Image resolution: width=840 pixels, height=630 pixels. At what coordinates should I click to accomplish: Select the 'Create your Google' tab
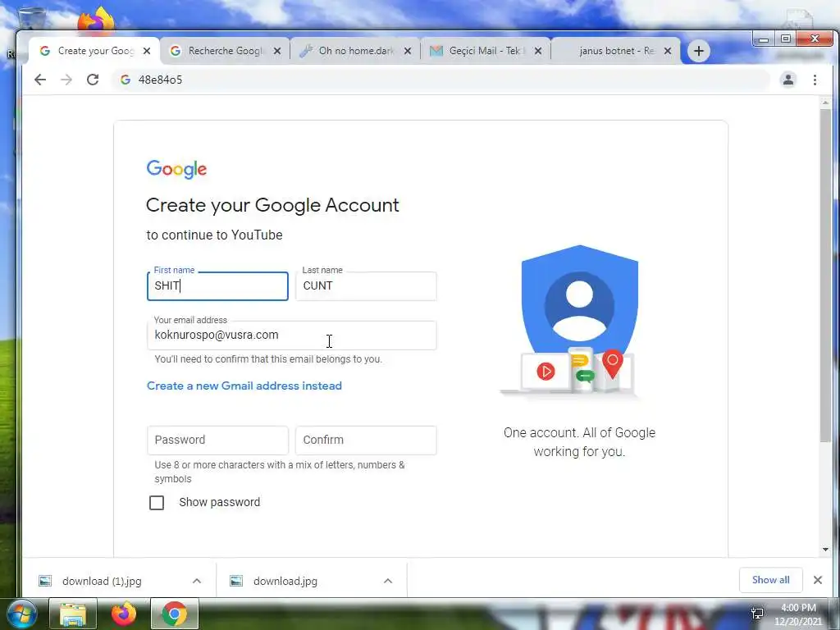(x=94, y=51)
